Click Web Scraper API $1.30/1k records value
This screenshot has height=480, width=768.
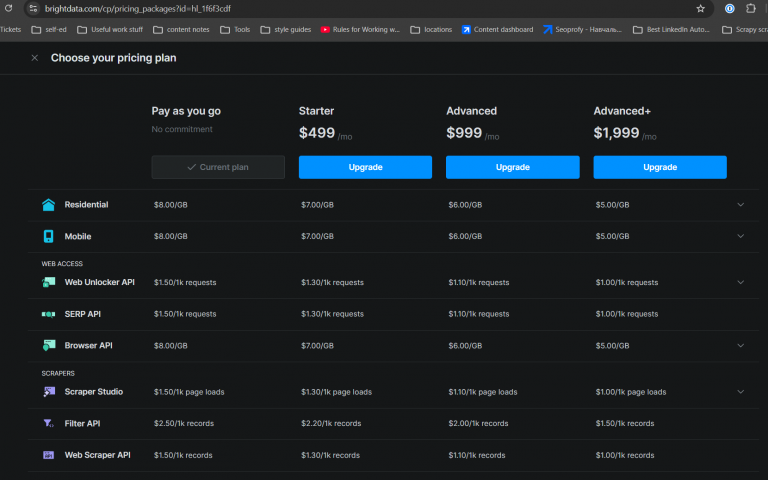pyautogui.click(x=331, y=455)
